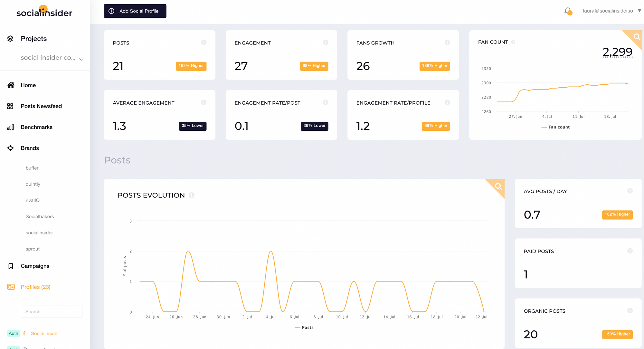Click the 2,299 fan count value
This screenshot has width=644, height=349.
[x=617, y=52]
